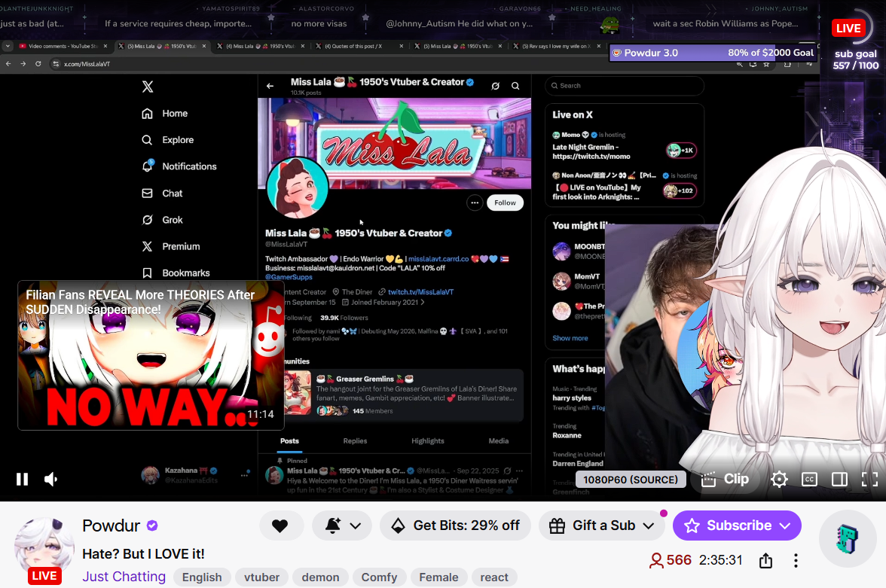The width and height of the screenshot is (886, 588).
Task: Open Gift a Sub dropdown
Action: click(602, 526)
